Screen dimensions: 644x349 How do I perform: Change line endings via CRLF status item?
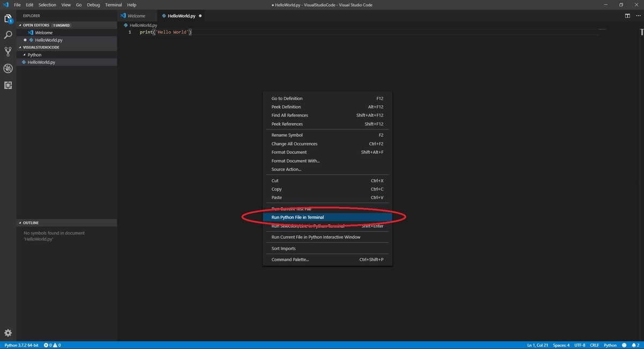pyautogui.click(x=595, y=345)
